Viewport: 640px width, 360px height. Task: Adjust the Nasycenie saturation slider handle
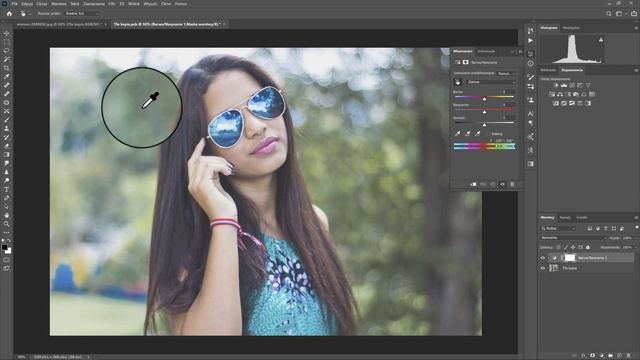click(484, 112)
